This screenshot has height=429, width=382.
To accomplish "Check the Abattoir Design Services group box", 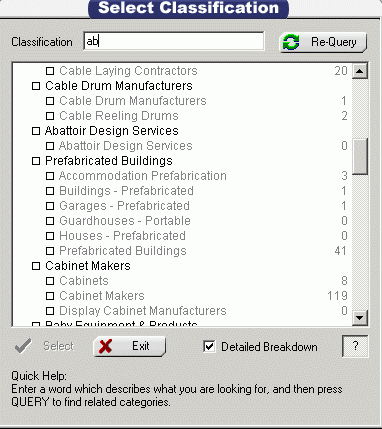I will click(36, 131).
